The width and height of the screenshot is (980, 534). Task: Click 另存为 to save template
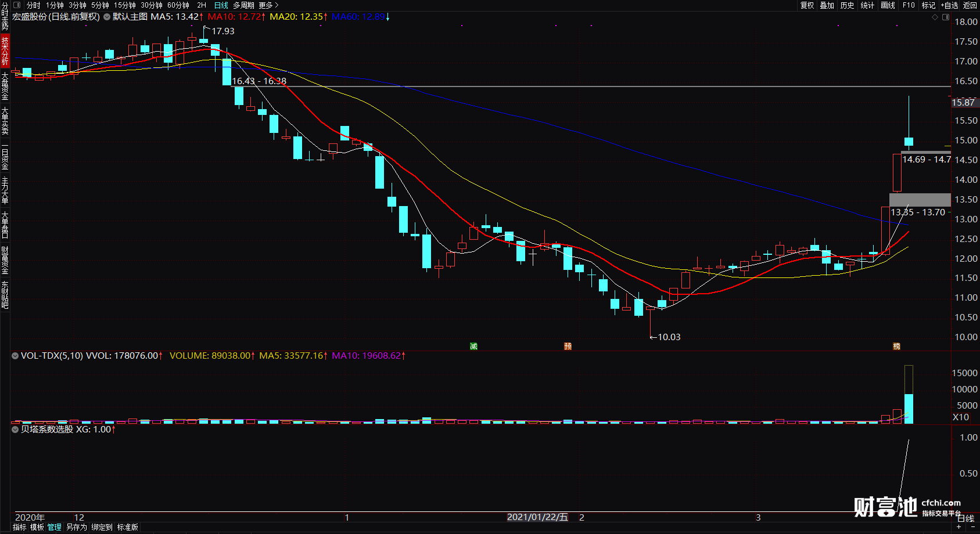[x=76, y=527]
